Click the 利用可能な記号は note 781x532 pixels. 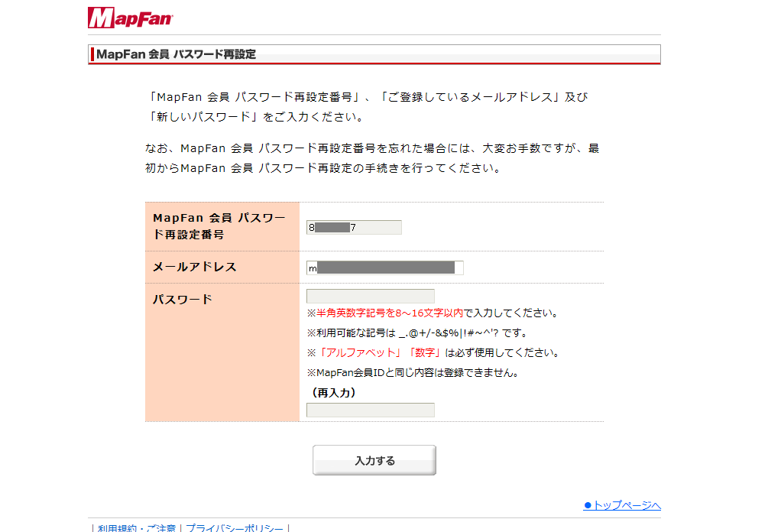pos(417,332)
